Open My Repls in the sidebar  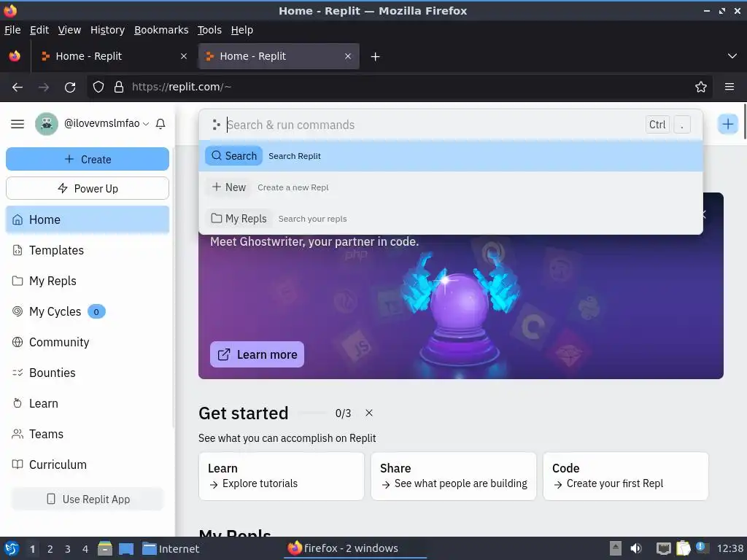[x=88, y=281]
